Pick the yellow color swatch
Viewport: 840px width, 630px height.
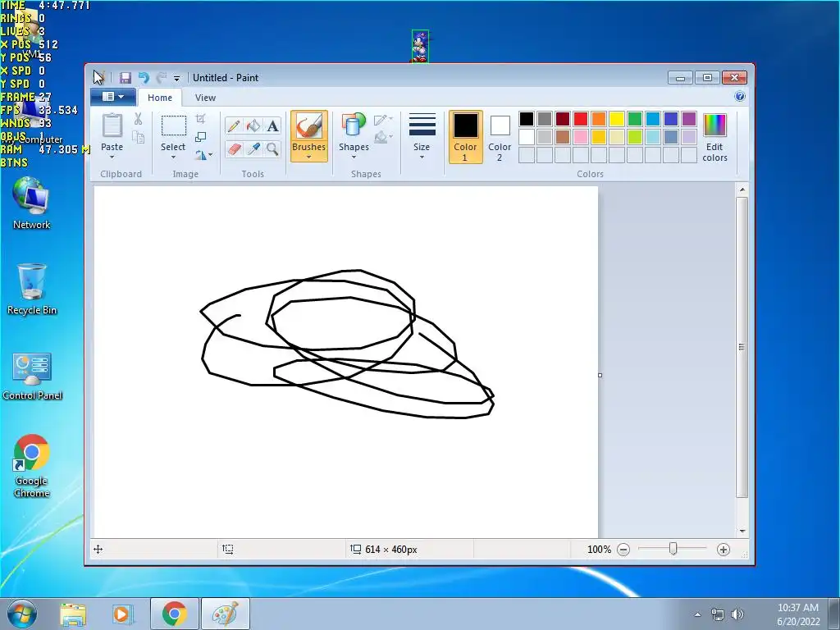pos(617,119)
